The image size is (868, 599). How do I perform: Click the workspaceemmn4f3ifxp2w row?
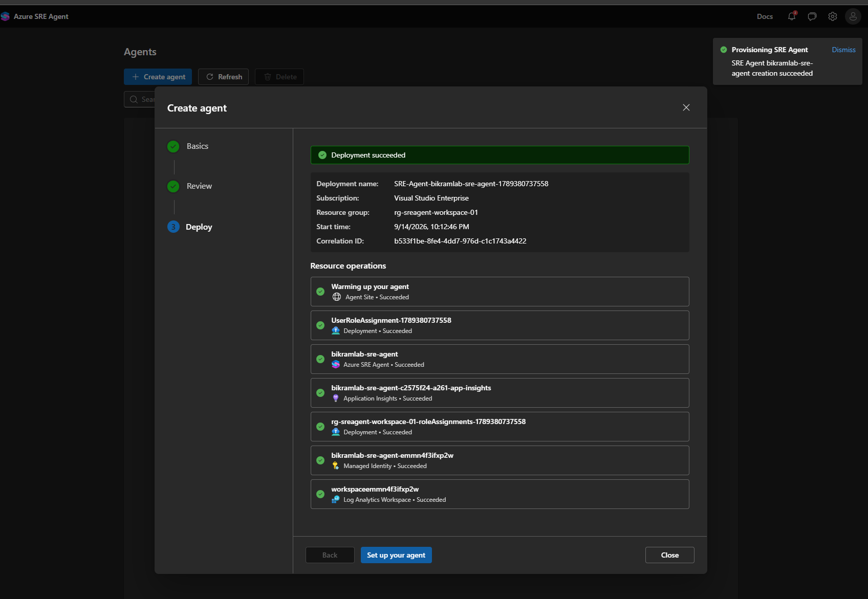(500, 494)
